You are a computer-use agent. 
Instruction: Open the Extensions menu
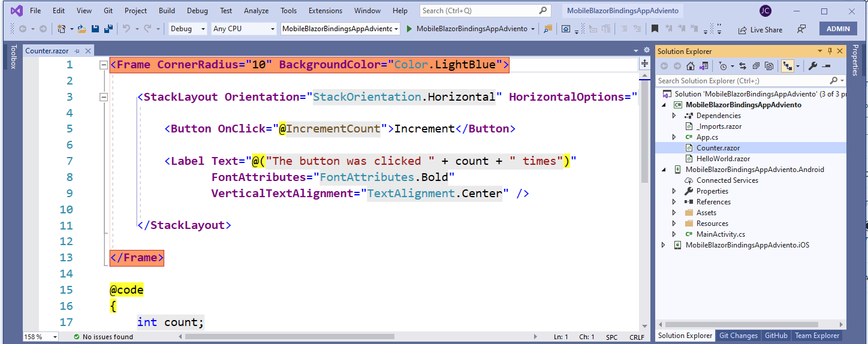click(x=325, y=11)
